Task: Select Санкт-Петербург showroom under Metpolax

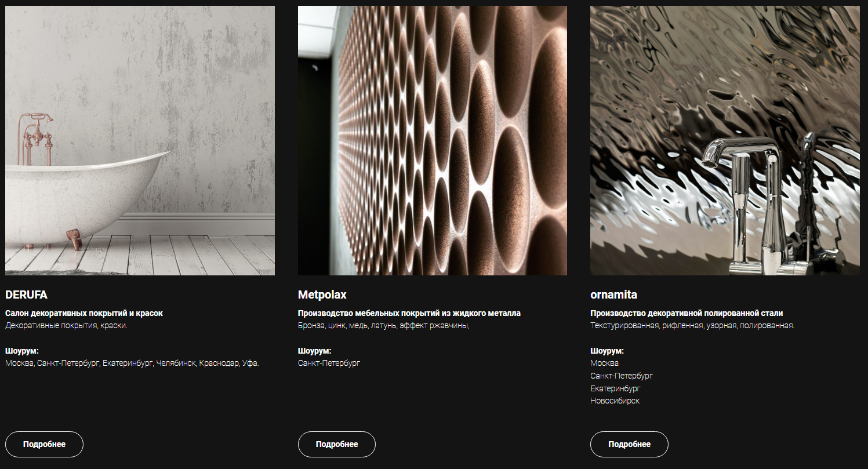Action: (329, 363)
